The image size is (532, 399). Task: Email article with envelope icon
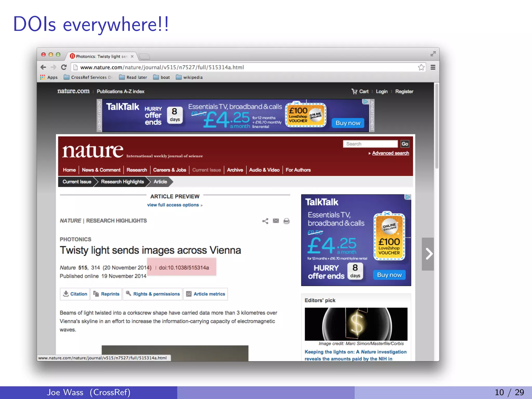point(276,221)
